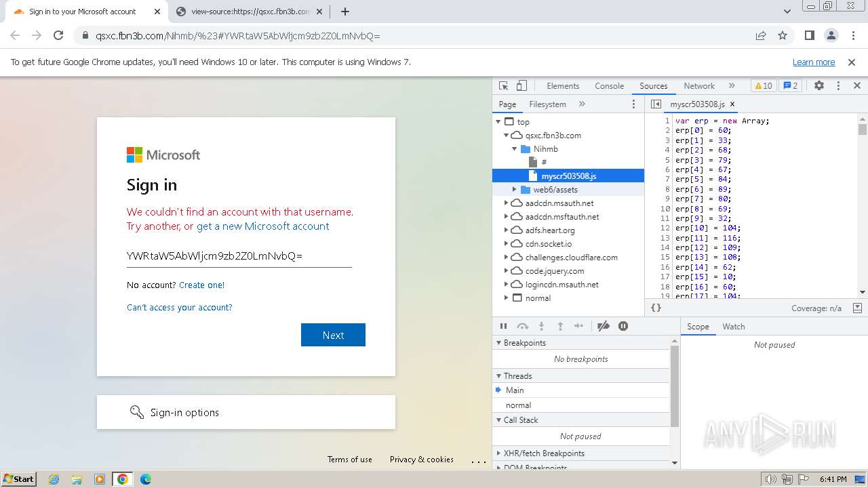Open Chrome profile avatar
Viewport: 868px width, 488px height.
click(831, 36)
